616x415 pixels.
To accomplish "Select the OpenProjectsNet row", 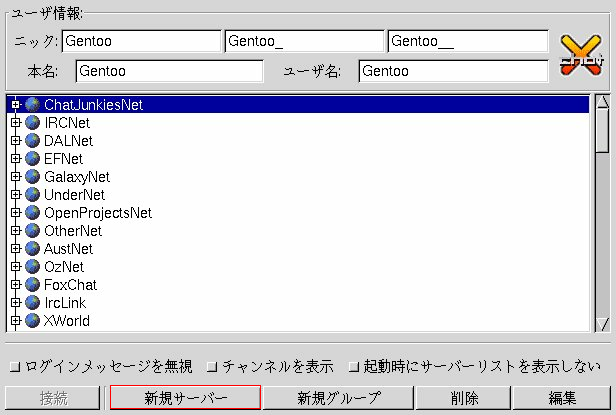I will click(298, 213).
